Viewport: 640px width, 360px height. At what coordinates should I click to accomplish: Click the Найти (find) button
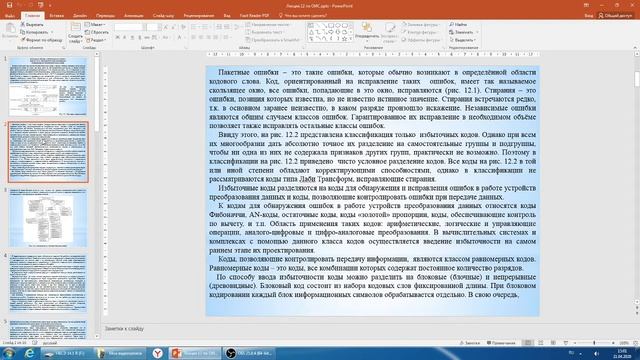coord(458,24)
